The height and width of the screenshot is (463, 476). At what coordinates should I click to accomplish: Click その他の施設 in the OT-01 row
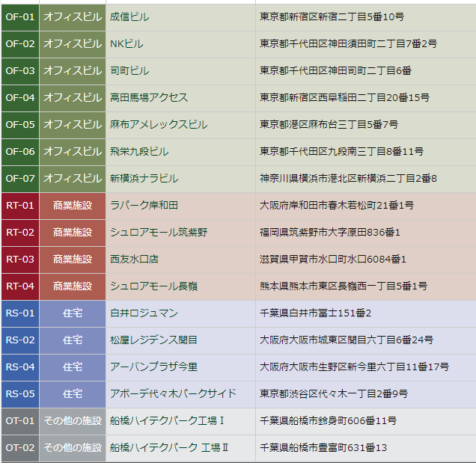pyautogui.click(x=73, y=421)
